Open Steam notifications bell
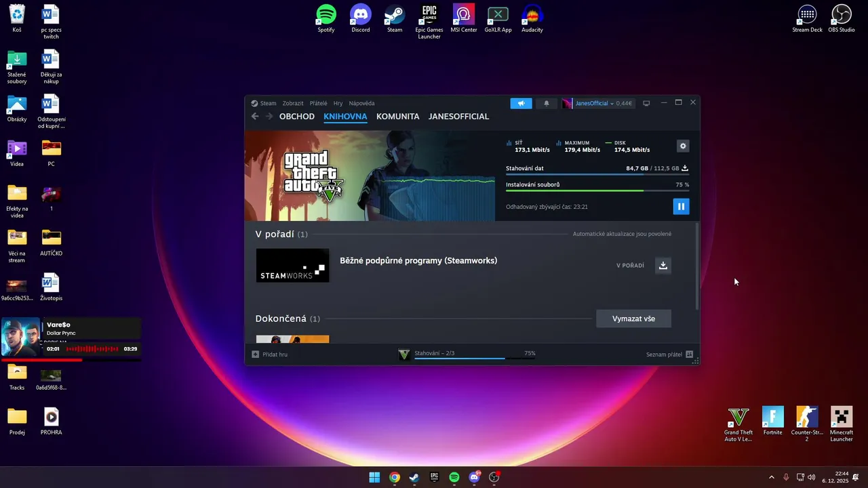 click(x=547, y=104)
